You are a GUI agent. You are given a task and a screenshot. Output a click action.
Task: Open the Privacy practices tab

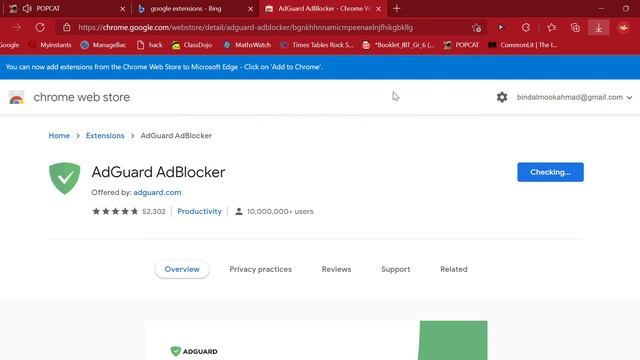click(260, 269)
